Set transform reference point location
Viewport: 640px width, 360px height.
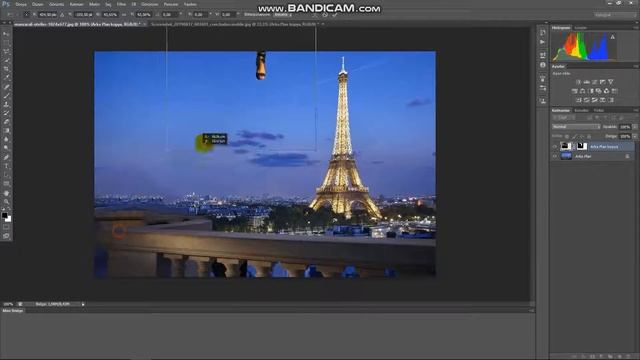(26, 14)
